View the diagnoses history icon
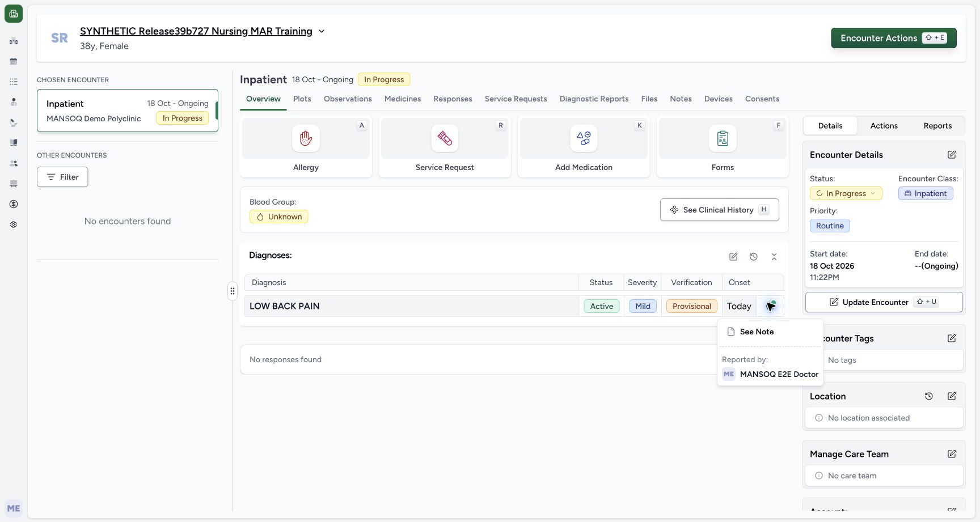This screenshot has width=980, height=522. [754, 257]
